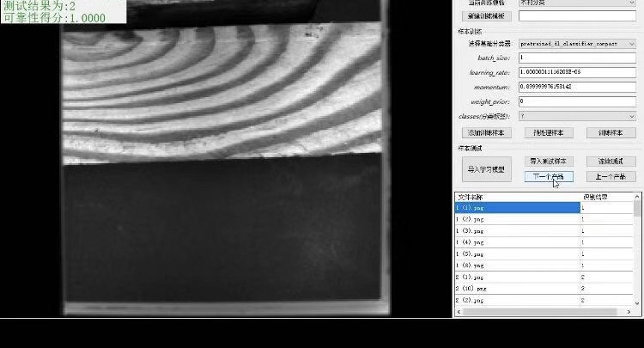Click the empty template name text field
The width and height of the screenshot is (644, 348).
click(577, 16)
